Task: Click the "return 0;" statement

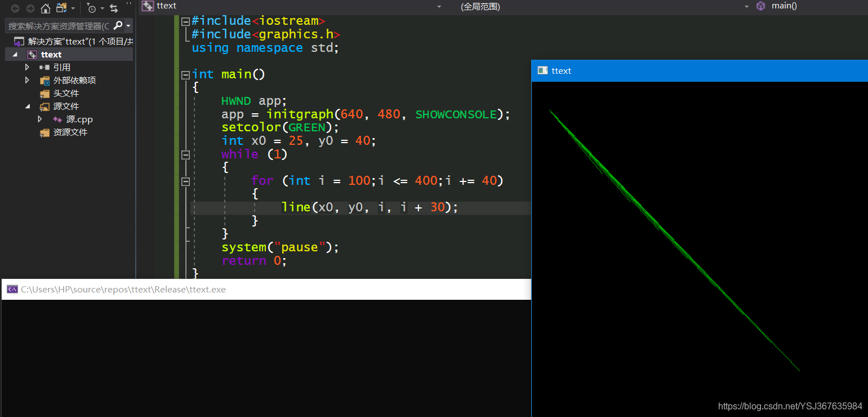Action: pyautogui.click(x=254, y=261)
